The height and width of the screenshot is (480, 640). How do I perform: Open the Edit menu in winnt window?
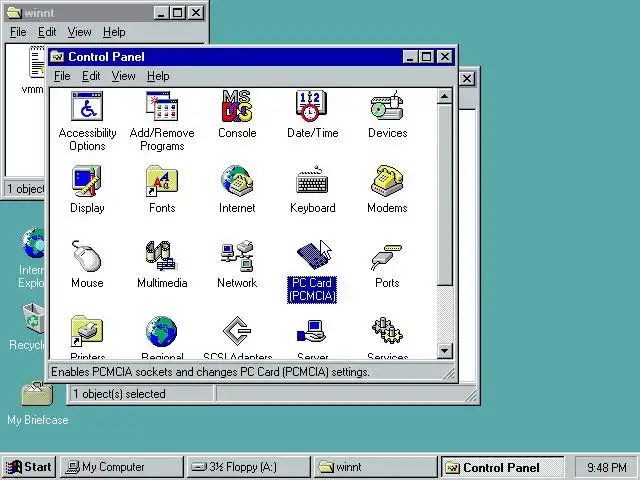click(x=47, y=32)
